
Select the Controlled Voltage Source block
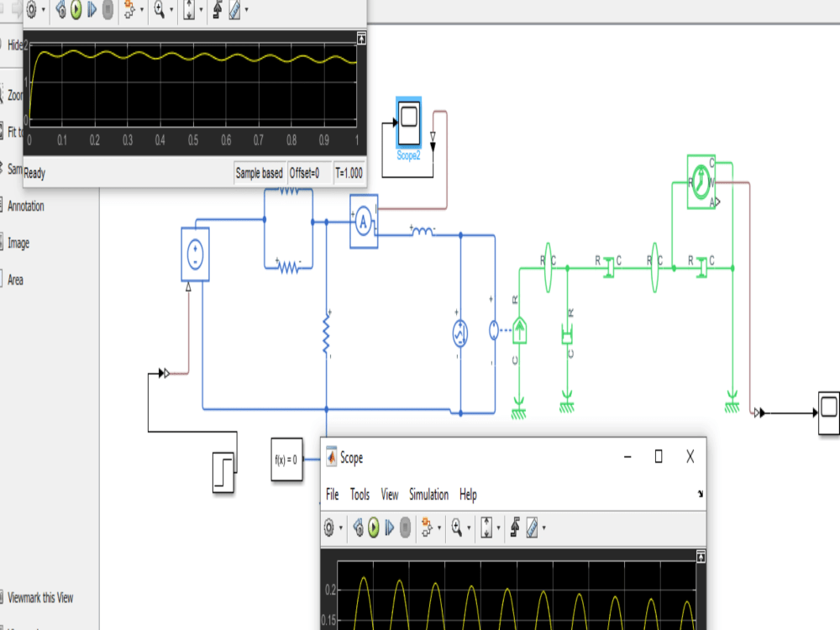195,255
